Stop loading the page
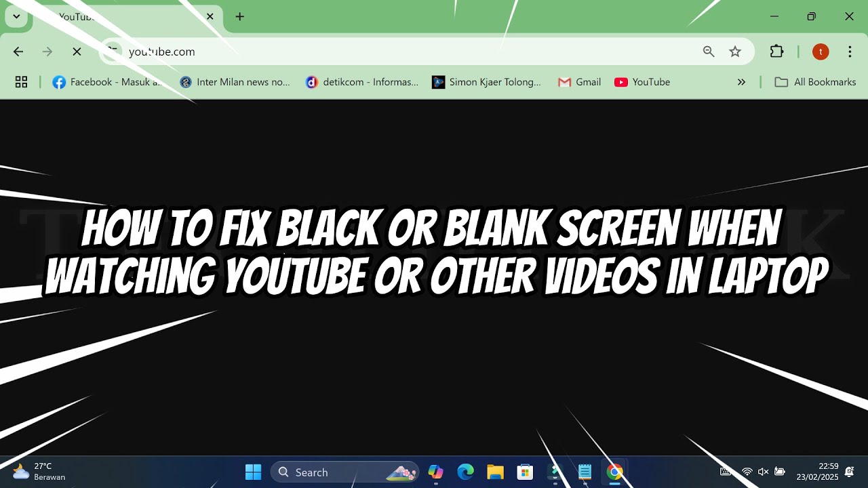 [x=77, y=52]
